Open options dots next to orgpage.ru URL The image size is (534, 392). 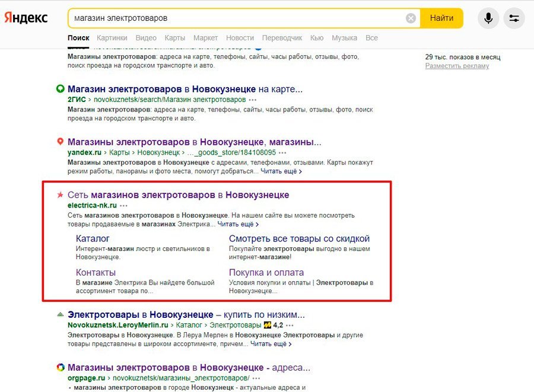click(256, 378)
